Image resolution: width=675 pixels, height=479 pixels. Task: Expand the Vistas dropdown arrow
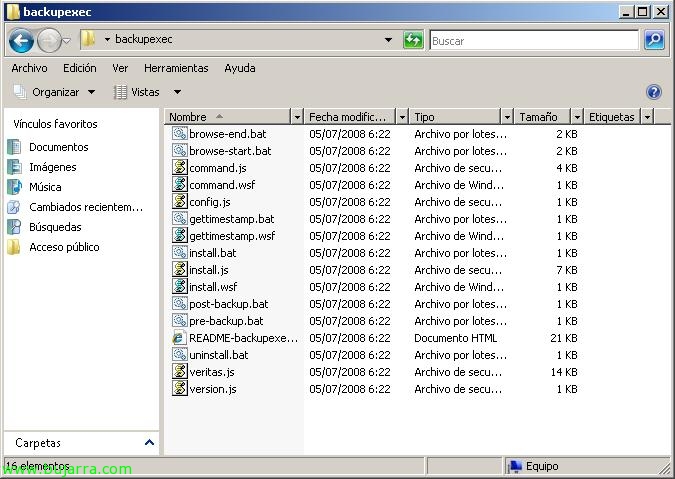click(x=177, y=92)
